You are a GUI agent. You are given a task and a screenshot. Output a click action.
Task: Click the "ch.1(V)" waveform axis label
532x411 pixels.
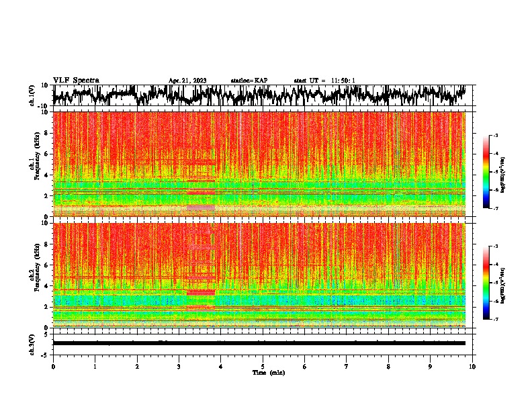click(x=32, y=95)
